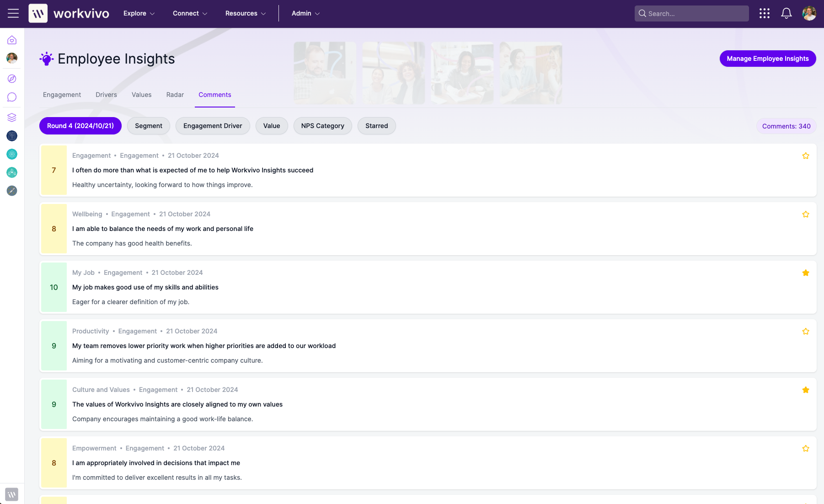Click 'The values of Workvivo Insights' statement

(x=177, y=404)
